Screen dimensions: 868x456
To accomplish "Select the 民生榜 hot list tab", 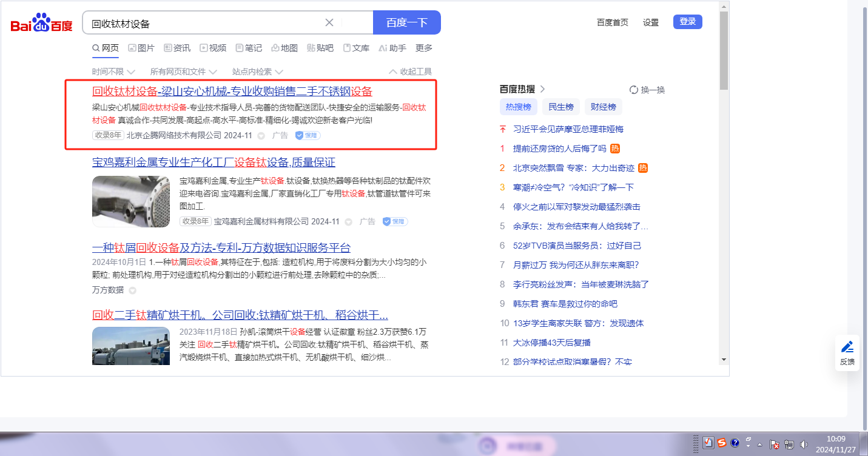I will coord(560,107).
